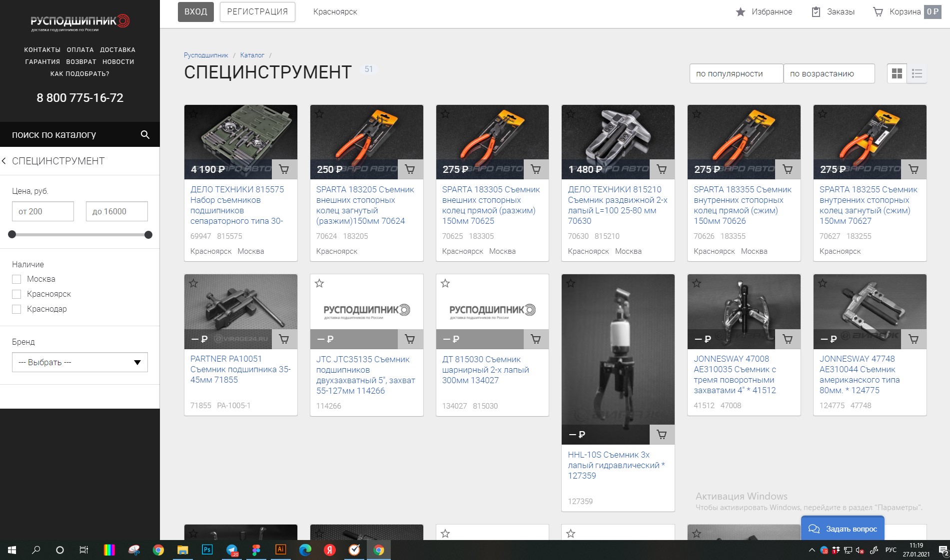Open Telegram from the taskbar
950x560 pixels.
(x=232, y=550)
